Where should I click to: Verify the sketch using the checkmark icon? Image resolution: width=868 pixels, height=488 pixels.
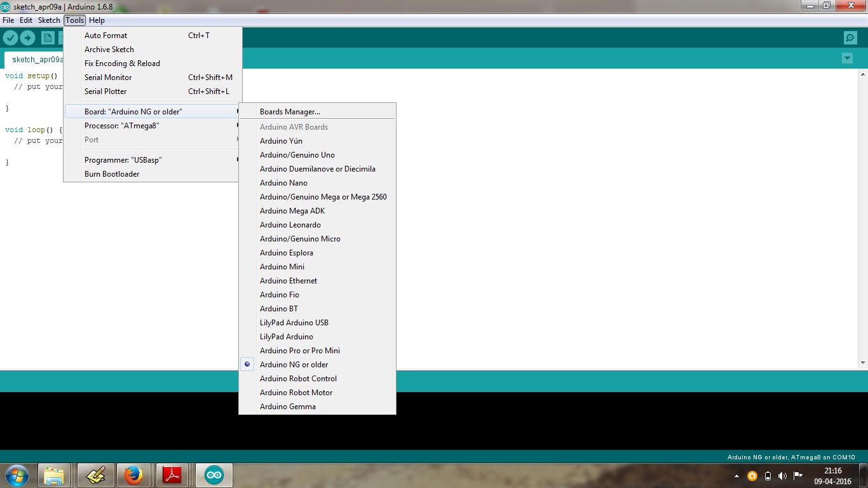tap(10, 37)
